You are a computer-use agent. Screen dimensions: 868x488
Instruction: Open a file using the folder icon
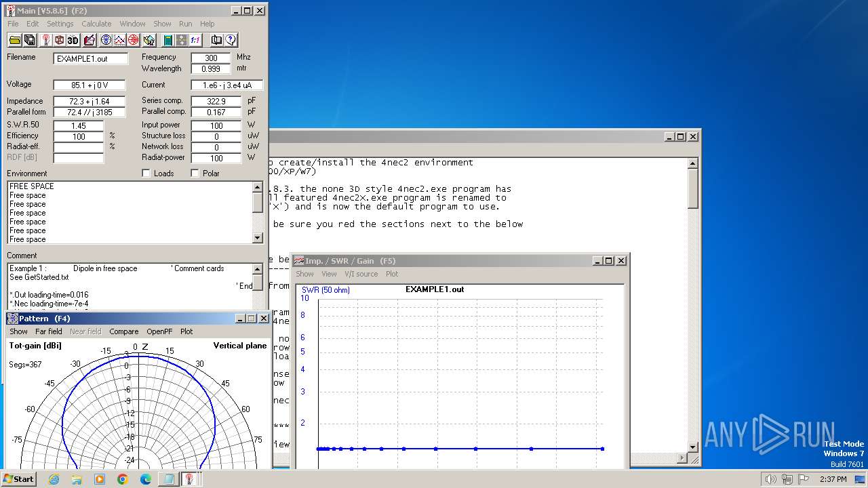14,40
